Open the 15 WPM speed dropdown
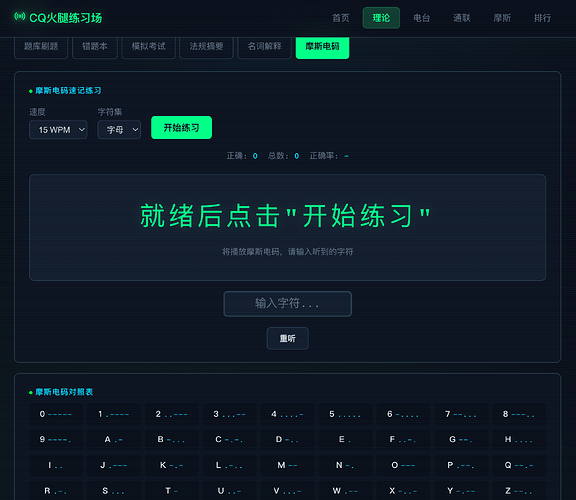The image size is (576, 500). coord(58,130)
